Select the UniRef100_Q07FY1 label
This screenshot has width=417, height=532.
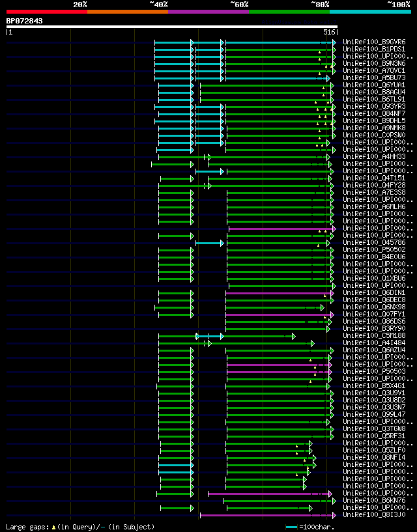[x=374, y=314]
